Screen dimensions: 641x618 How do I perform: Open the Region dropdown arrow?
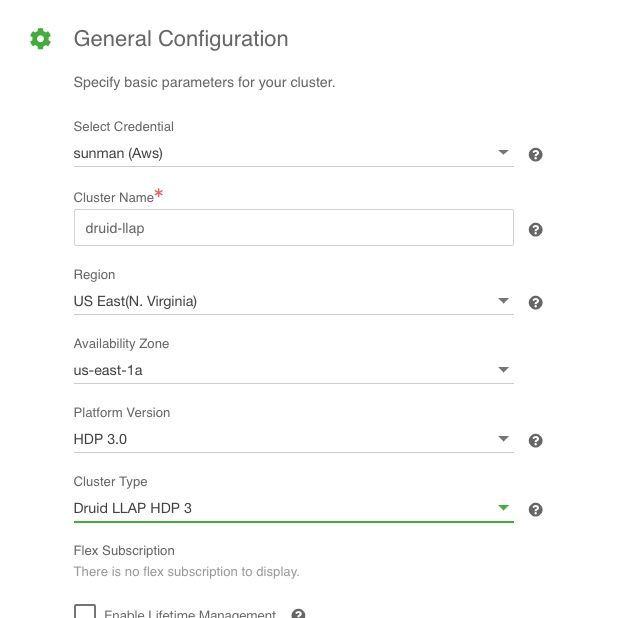pos(503,301)
